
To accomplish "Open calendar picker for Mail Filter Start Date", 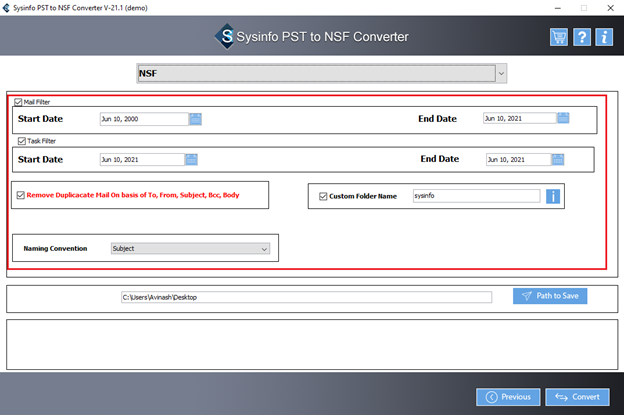I will pyautogui.click(x=195, y=119).
